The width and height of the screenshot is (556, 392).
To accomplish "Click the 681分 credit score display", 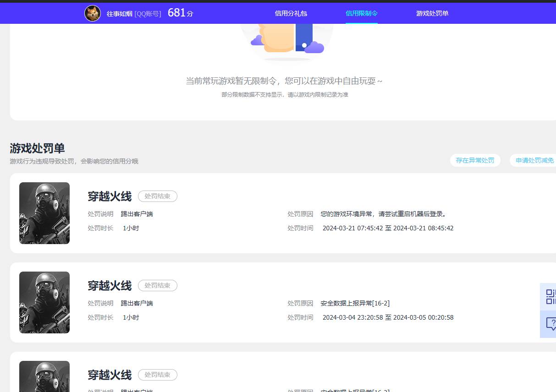I will tap(180, 12).
